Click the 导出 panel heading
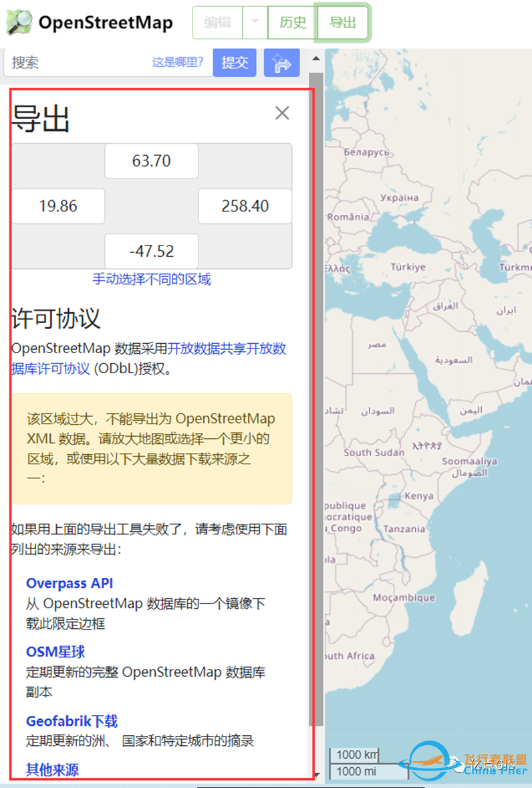Viewport: 532px width, 788px height. point(40,118)
